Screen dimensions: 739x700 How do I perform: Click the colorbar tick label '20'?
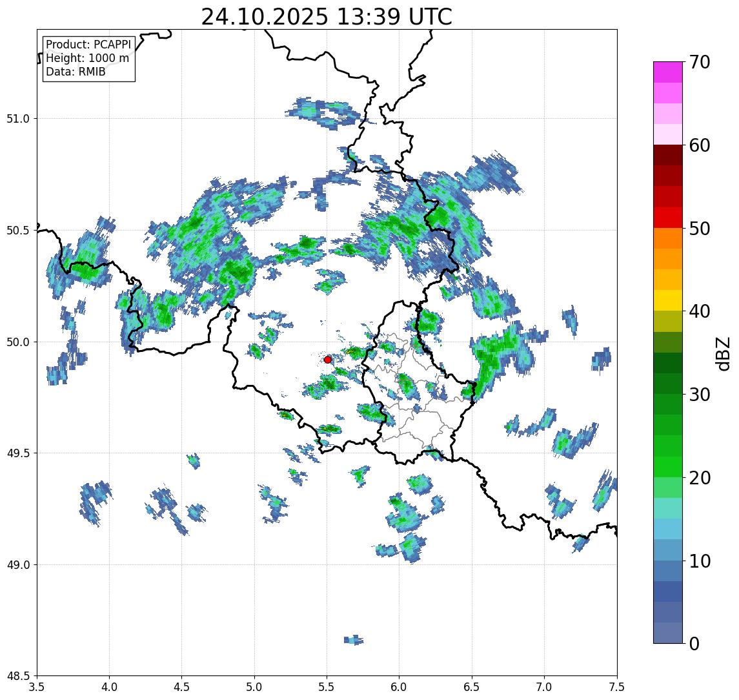700,477
